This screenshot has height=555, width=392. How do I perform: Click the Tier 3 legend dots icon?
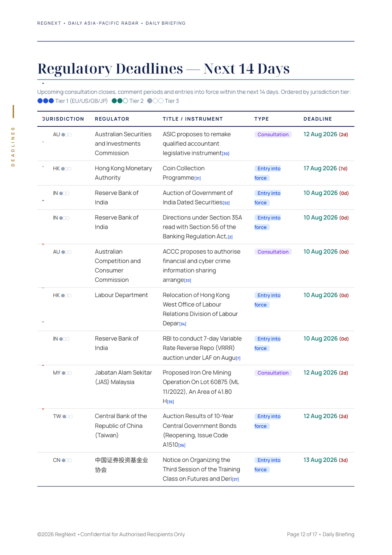click(x=155, y=101)
